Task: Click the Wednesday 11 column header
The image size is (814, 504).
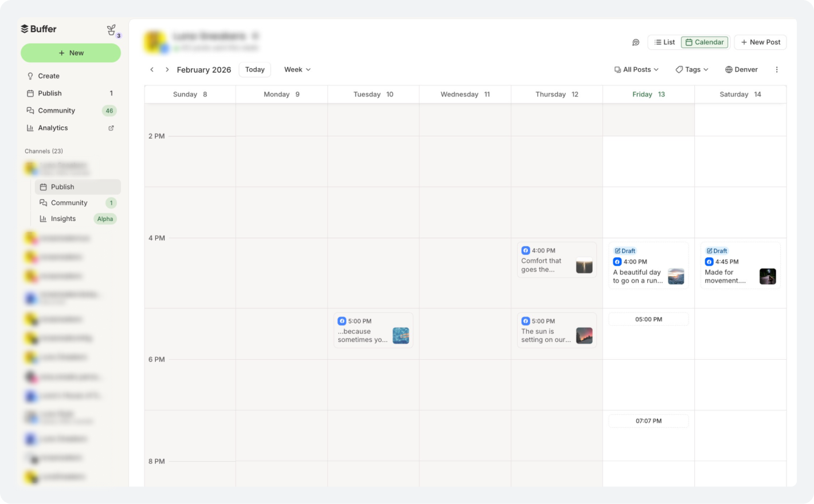Action: tap(465, 94)
